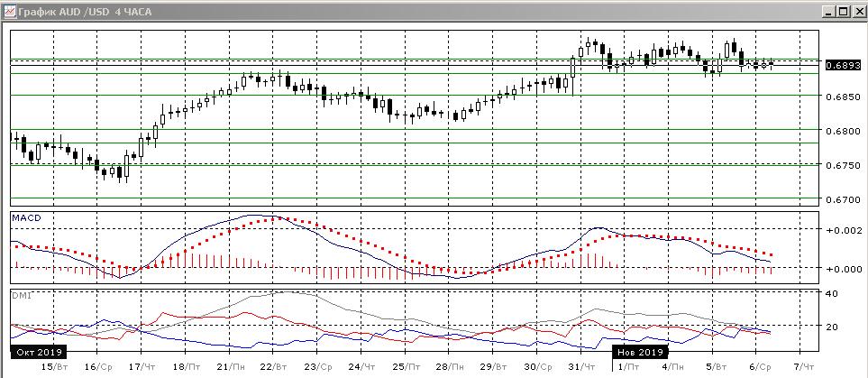The image size is (868, 378).
Task: Select the 30/Ср date label
Action: [538, 367]
